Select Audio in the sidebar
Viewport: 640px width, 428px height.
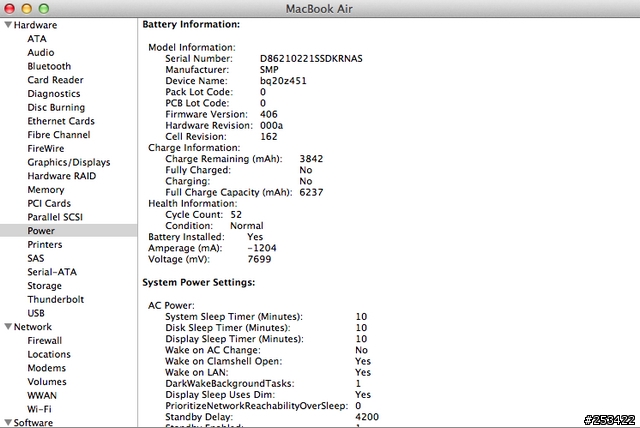(x=40, y=53)
